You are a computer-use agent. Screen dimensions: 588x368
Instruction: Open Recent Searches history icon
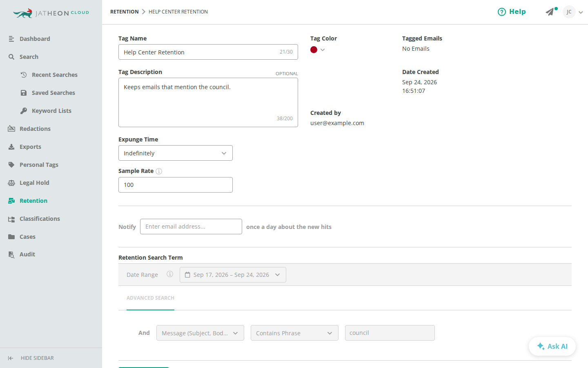[24, 75]
